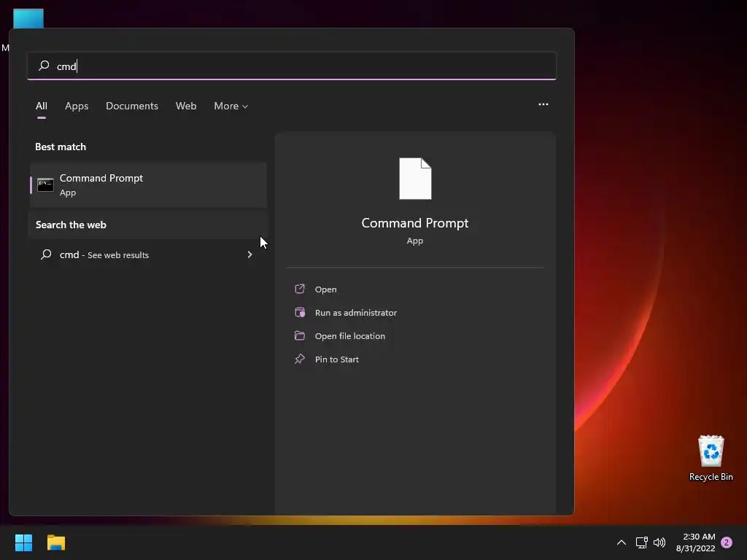
Task: Click the large Command Prompt file icon in preview
Action: coord(415,179)
